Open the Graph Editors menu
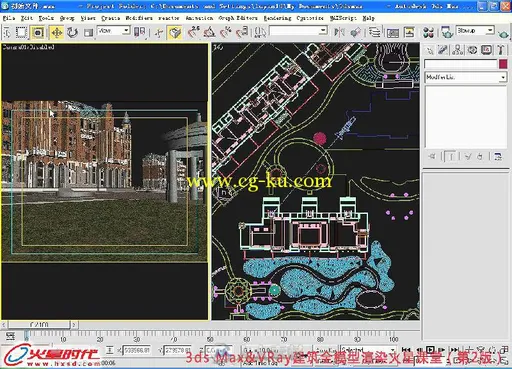Image resolution: width=512 pixels, height=369 pixels. pos(238,18)
